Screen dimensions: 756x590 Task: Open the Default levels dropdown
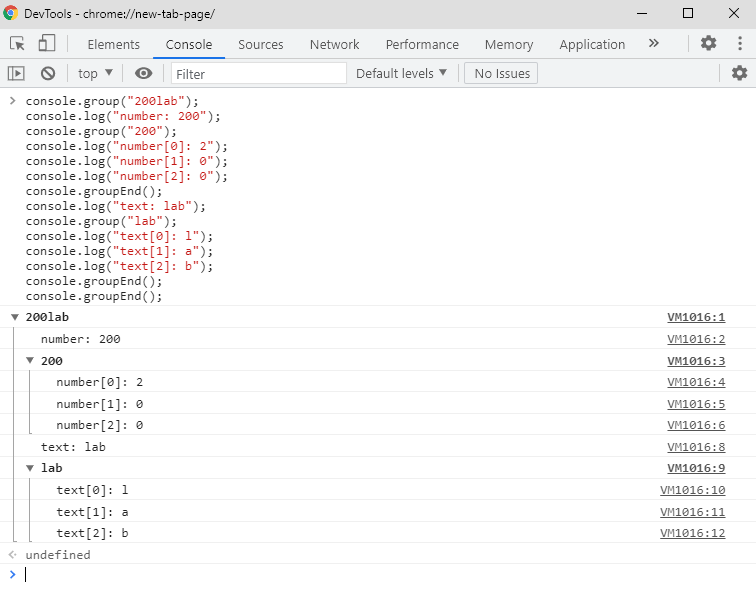402,73
